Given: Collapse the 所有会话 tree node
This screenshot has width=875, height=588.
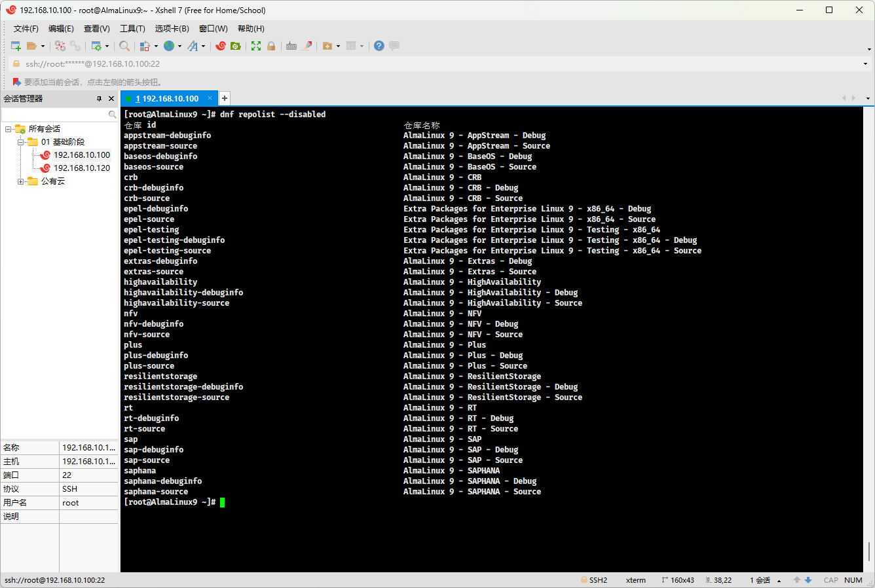Looking at the screenshot, I should pos(9,129).
